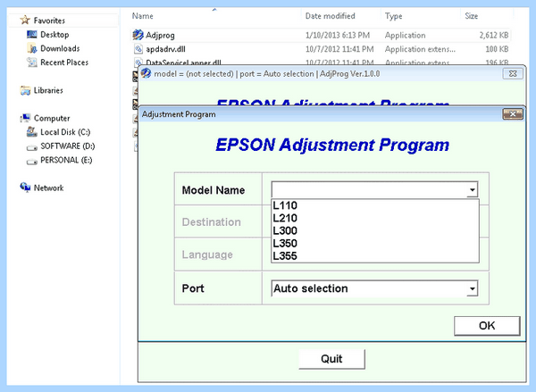Pick L355 from the model dropdown
The image size is (536, 392).
(x=375, y=256)
